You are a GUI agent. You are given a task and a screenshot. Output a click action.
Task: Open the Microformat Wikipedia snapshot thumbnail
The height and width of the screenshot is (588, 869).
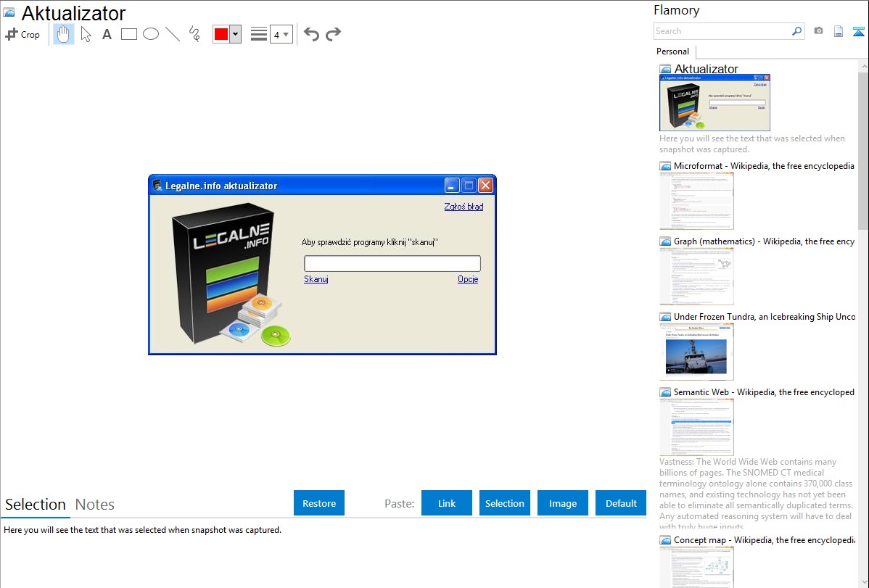click(x=696, y=201)
